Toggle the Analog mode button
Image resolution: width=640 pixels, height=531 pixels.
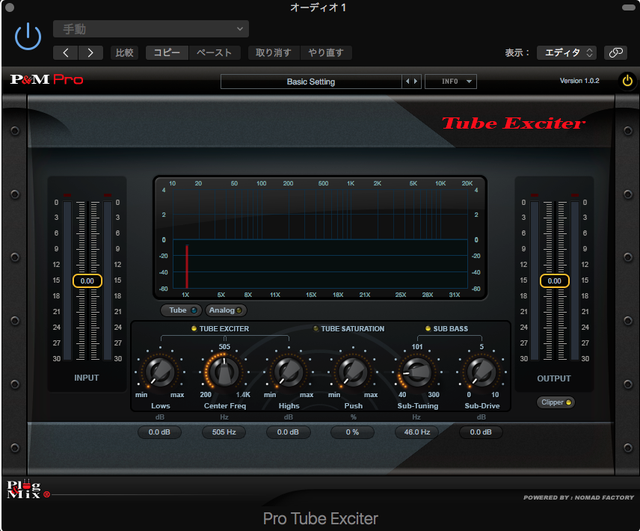coord(226,310)
